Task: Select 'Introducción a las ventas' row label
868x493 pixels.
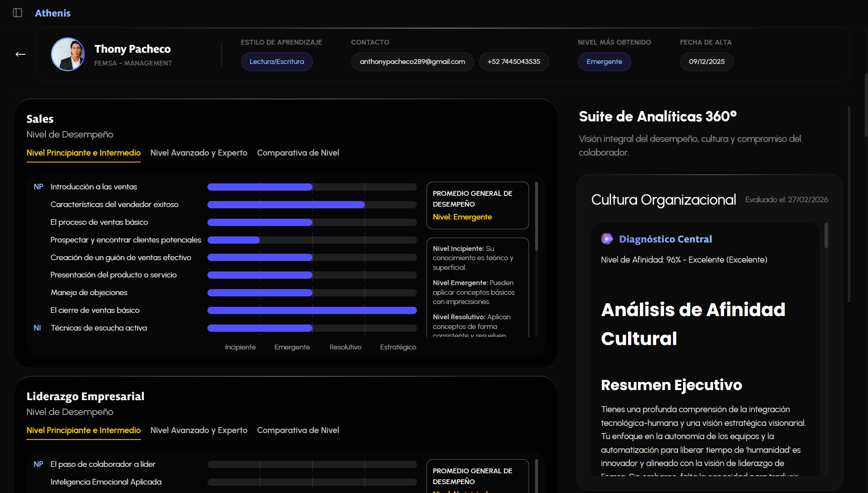Action: pos(94,187)
